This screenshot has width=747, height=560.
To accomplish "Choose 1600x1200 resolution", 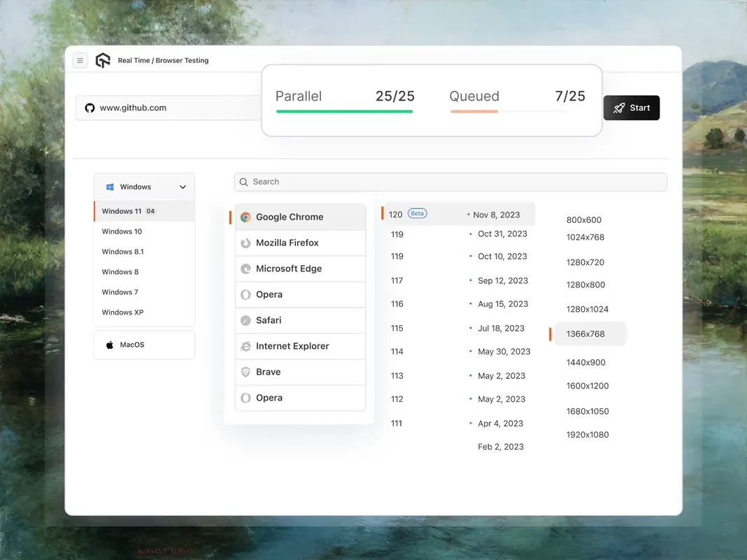I will click(x=588, y=386).
